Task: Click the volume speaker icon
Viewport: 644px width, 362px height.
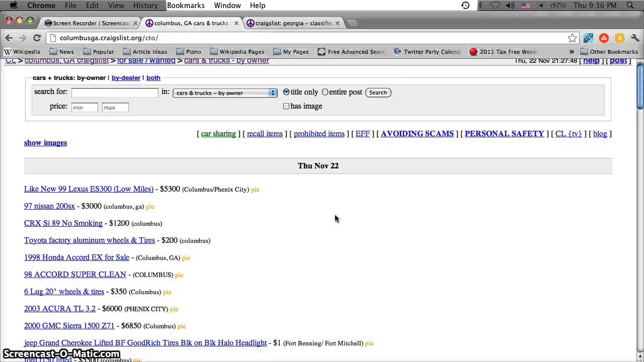Action: [510, 5]
